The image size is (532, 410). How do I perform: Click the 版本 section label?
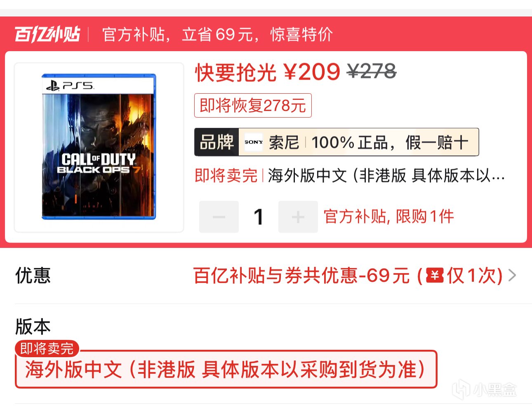click(x=33, y=327)
